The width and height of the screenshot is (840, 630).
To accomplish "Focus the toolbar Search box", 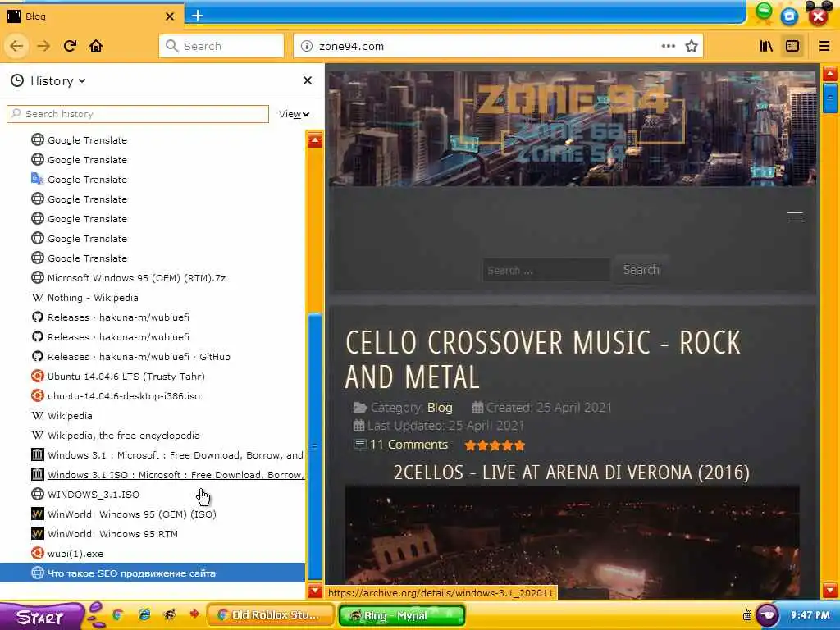I will (221, 46).
